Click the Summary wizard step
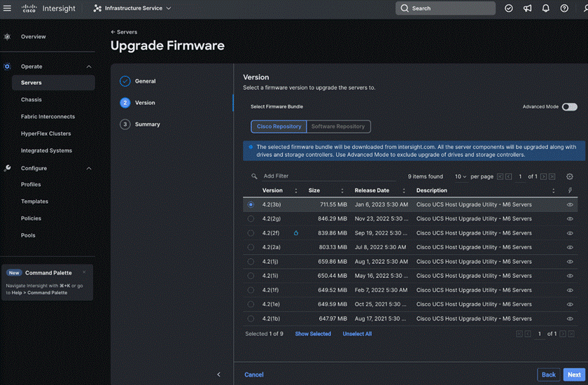 pyautogui.click(x=140, y=124)
